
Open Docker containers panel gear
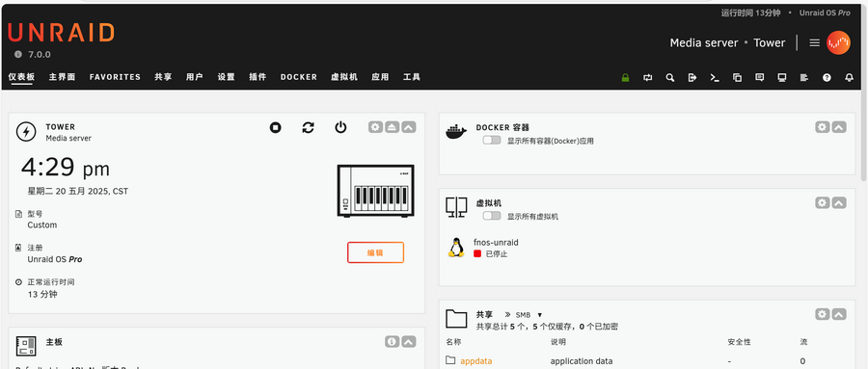[x=822, y=127]
